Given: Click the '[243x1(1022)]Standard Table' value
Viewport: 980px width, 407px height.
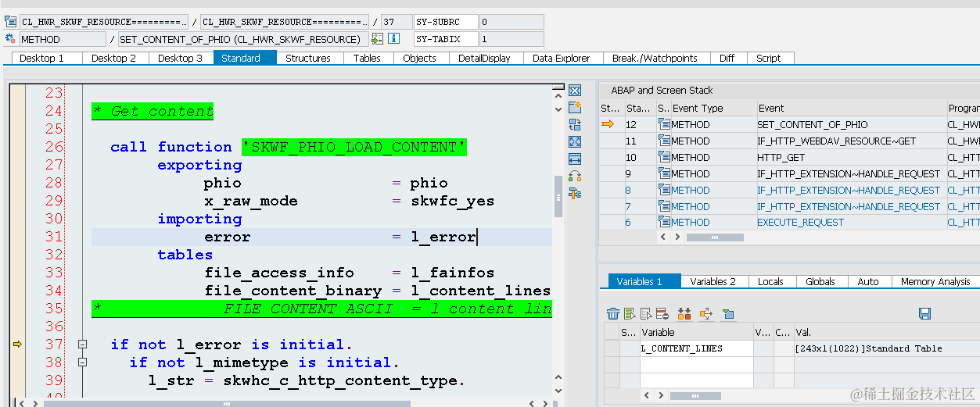Looking at the screenshot, I should (x=868, y=348).
